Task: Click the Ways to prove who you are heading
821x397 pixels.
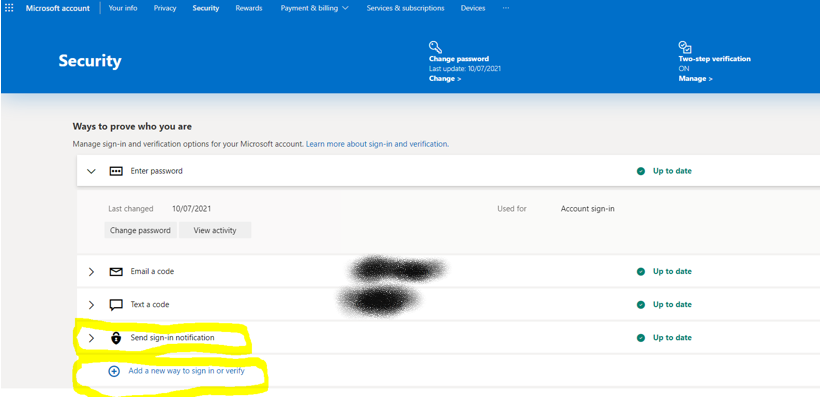Action: click(x=132, y=127)
